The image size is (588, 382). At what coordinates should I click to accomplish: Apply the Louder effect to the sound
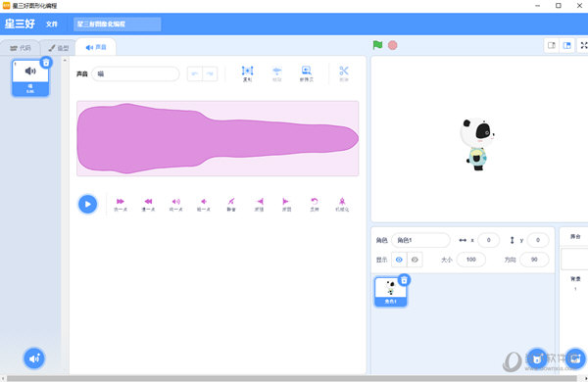(x=175, y=205)
